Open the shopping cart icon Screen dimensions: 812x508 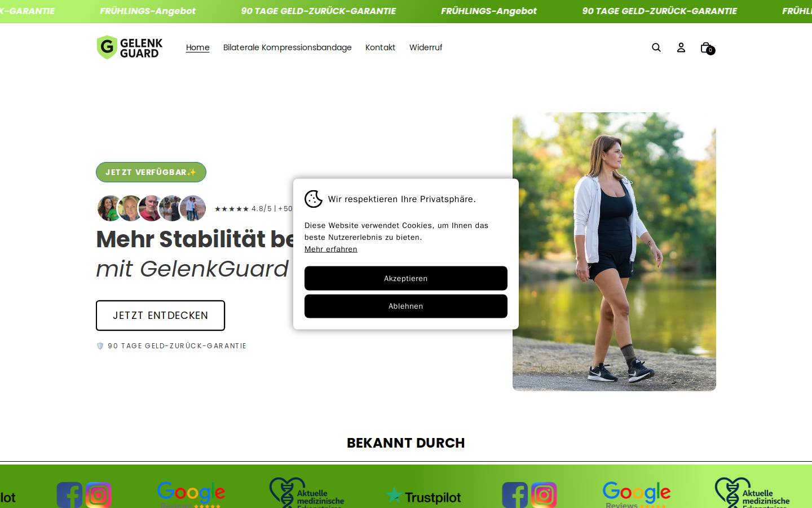tap(707, 48)
